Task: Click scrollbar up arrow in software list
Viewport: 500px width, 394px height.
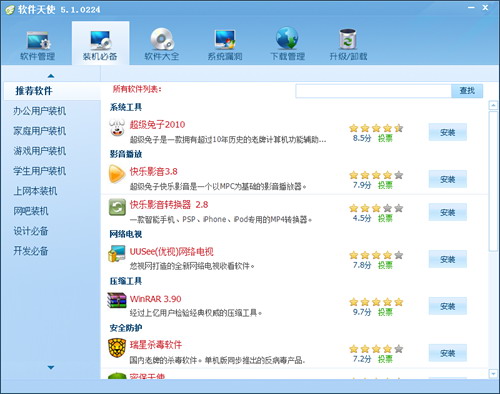Action: 493,106
